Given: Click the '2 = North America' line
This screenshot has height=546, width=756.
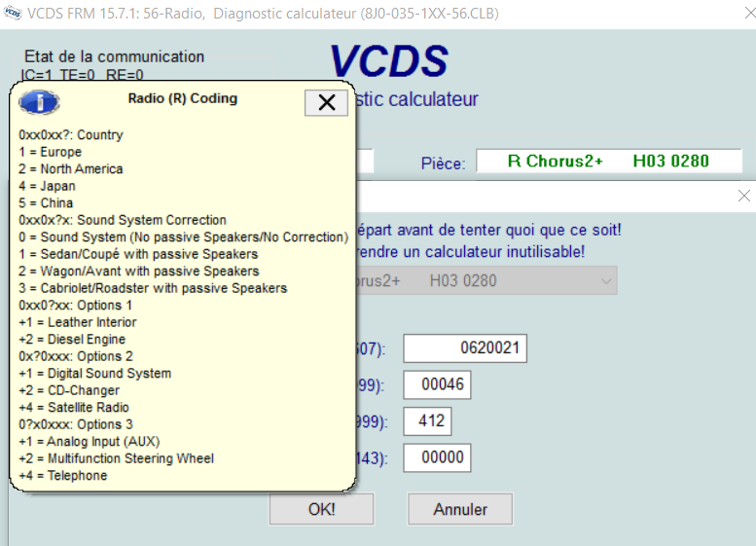Looking at the screenshot, I should pos(71,168).
